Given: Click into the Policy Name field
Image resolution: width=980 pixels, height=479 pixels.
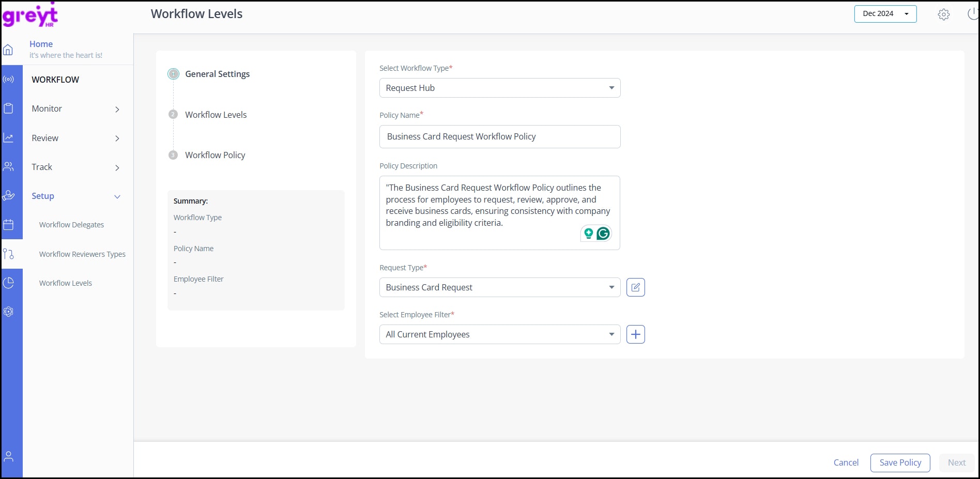Looking at the screenshot, I should 500,136.
